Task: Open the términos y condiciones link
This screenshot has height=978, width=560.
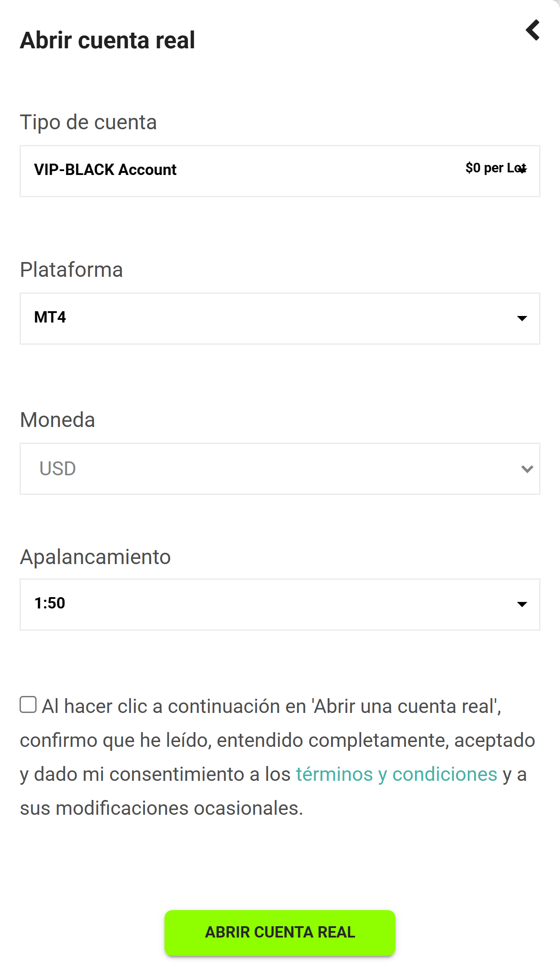Action: 396,774
